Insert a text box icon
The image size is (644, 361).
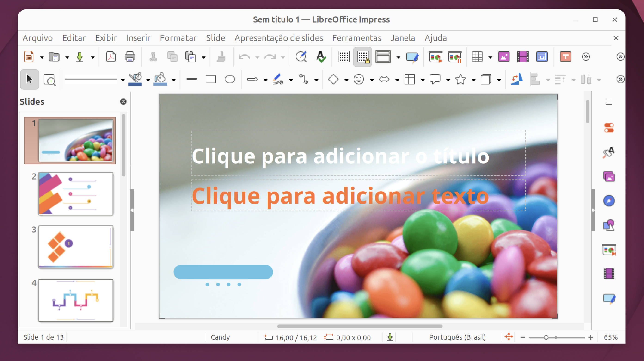(x=565, y=57)
